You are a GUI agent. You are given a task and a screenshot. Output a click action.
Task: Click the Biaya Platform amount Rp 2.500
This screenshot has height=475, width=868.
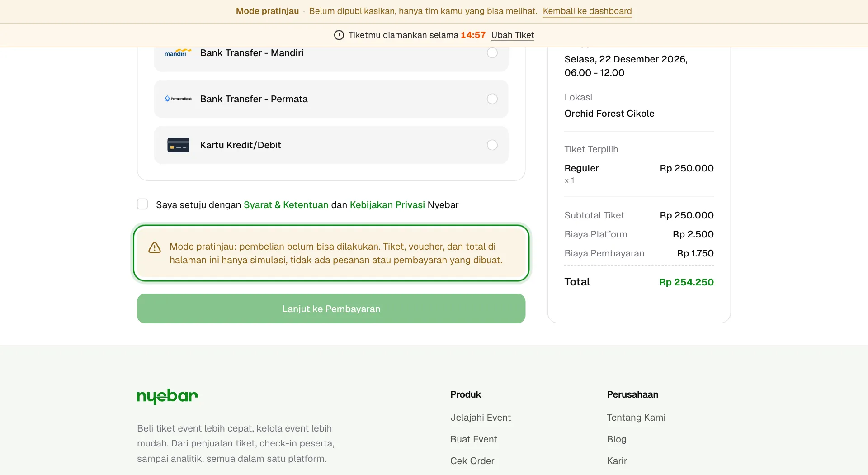[693, 234]
